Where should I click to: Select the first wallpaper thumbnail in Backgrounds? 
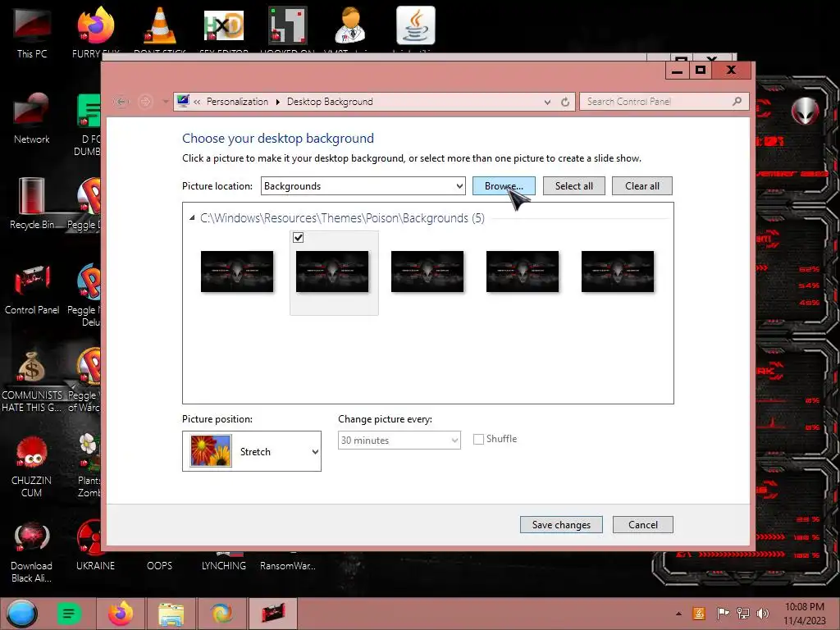point(237,272)
